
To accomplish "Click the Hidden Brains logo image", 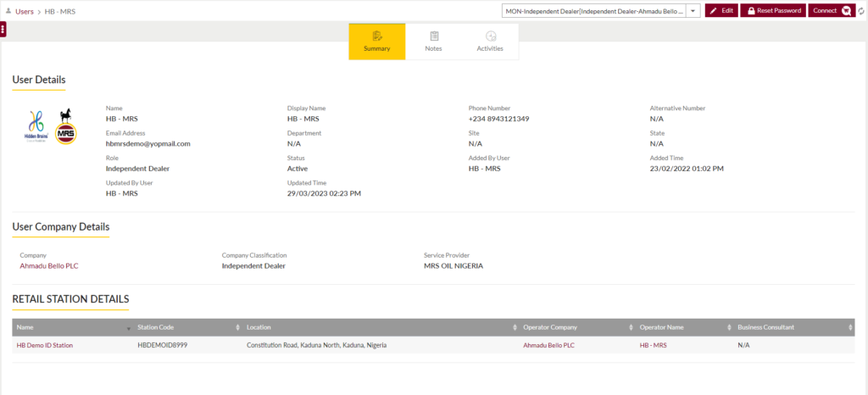I will point(37,128).
